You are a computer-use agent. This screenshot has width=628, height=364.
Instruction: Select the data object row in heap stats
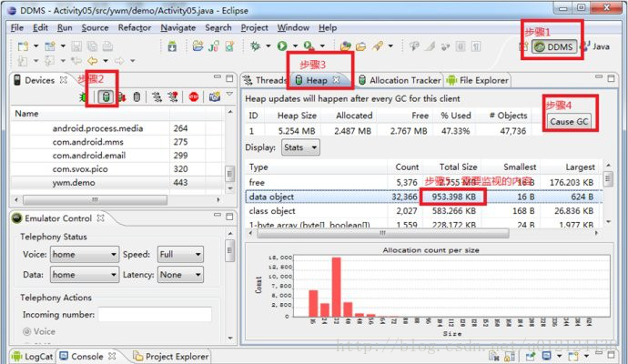pyautogui.click(x=424, y=197)
